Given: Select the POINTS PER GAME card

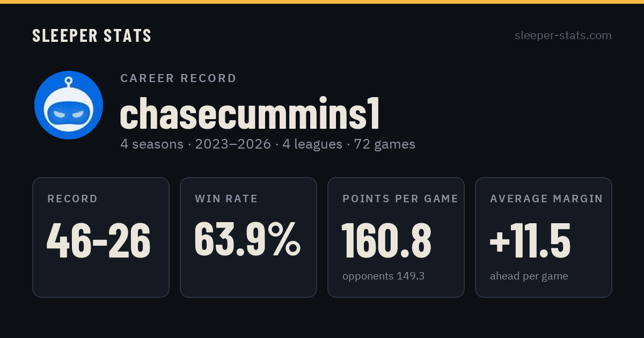Looking at the screenshot, I should tap(396, 237).
